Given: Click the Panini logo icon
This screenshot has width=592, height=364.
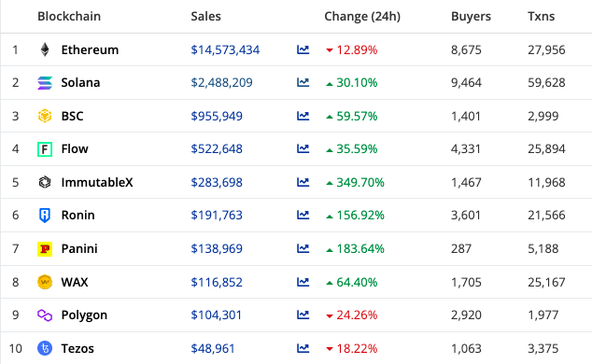Looking at the screenshot, I should 45,249.
